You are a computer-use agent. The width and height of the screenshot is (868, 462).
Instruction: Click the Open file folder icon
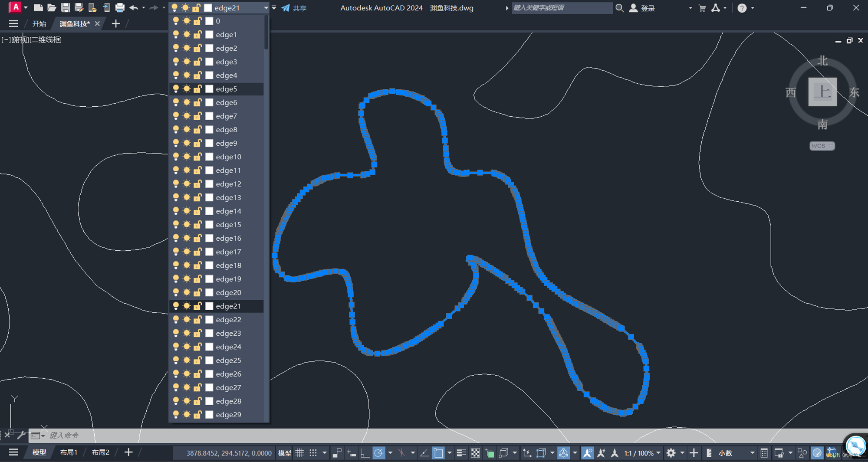point(52,8)
